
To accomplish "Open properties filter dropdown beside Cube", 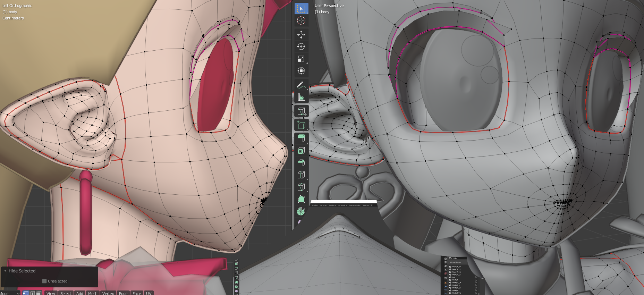I will coord(450,258).
